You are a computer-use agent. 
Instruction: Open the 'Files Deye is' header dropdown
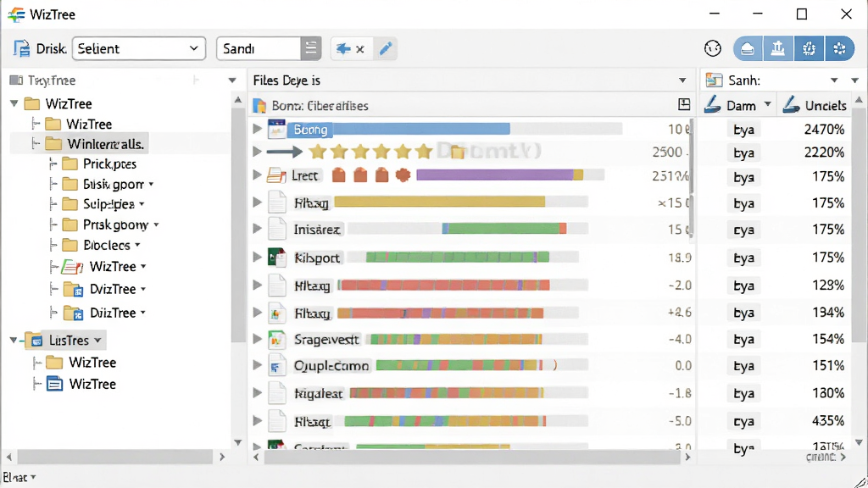click(682, 80)
